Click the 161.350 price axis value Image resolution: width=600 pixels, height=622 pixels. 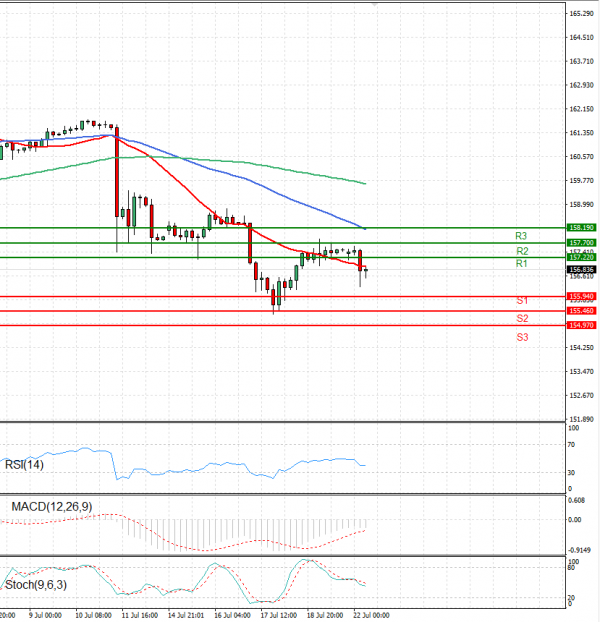[581, 132]
